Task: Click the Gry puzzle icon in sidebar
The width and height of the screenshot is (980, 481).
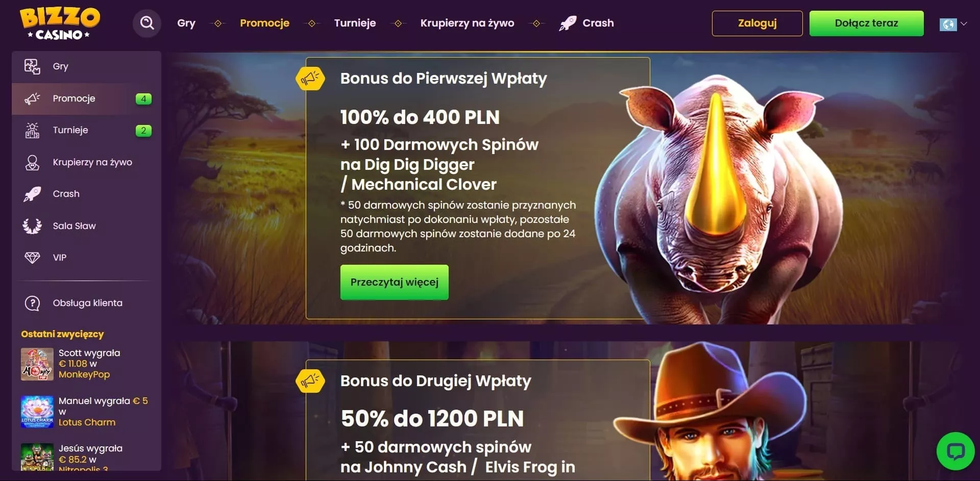Action: pyautogui.click(x=32, y=66)
